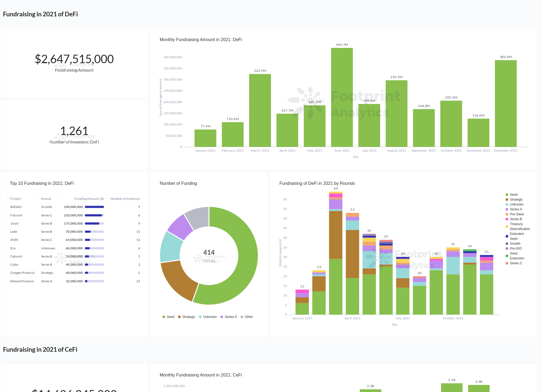Toggle the Unknown slice in Number of Funding legend

(x=201, y=317)
